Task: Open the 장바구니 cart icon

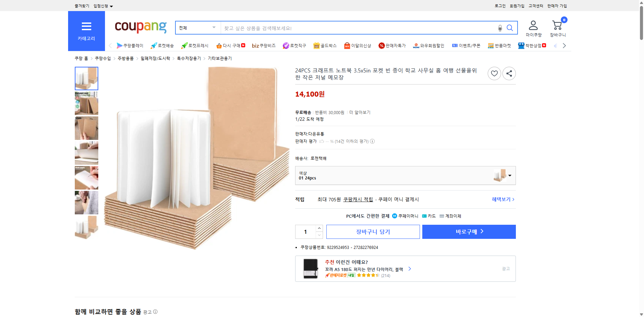Action: click(x=557, y=24)
